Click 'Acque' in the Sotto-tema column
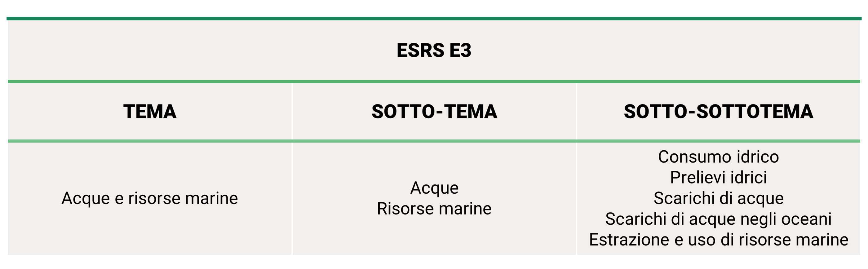 pyautogui.click(x=434, y=188)
